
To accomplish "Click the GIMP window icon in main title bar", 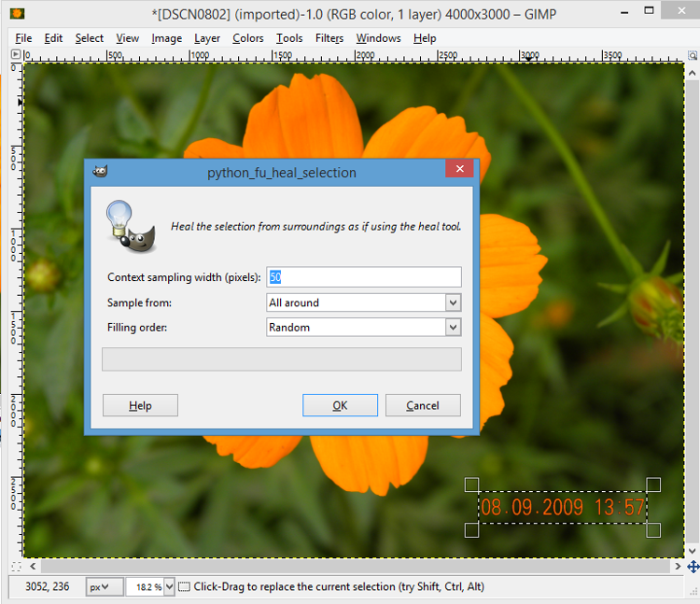I will pyautogui.click(x=16, y=12).
